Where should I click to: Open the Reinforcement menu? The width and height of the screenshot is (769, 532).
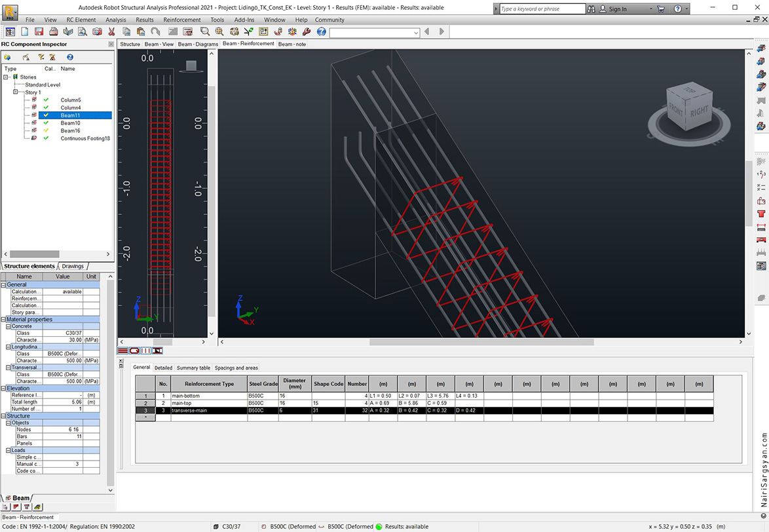point(182,20)
